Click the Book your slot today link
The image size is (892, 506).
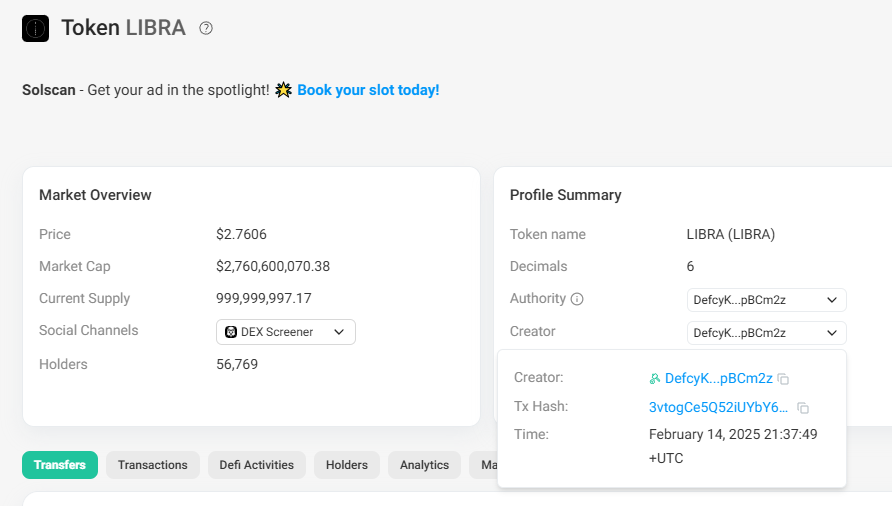[x=368, y=90]
